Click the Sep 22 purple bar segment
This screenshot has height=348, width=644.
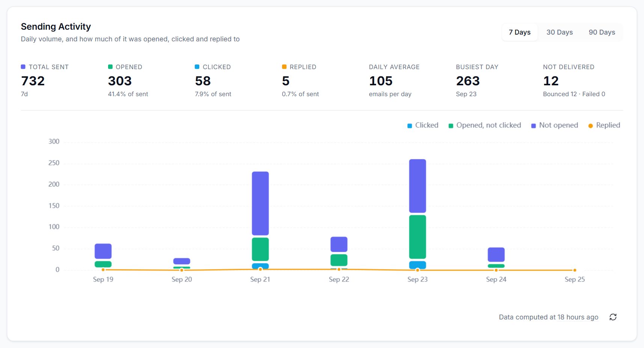[x=339, y=244]
